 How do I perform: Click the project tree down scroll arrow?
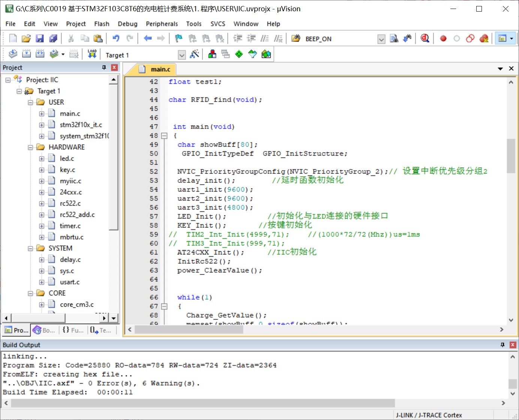(114, 318)
